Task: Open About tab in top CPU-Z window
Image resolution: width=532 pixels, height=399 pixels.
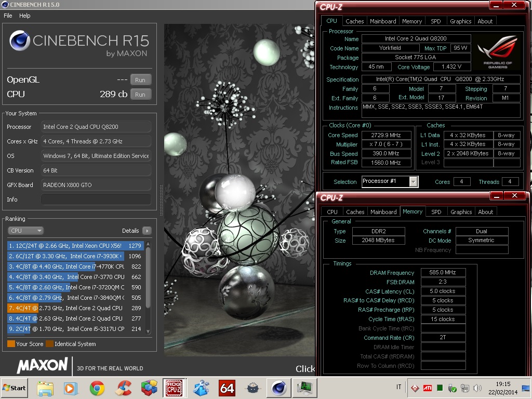Action: click(x=485, y=21)
